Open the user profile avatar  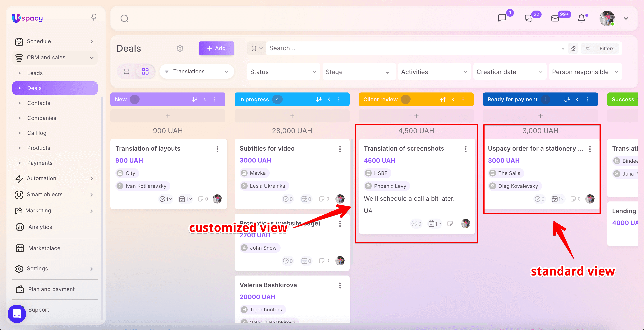(x=607, y=18)
